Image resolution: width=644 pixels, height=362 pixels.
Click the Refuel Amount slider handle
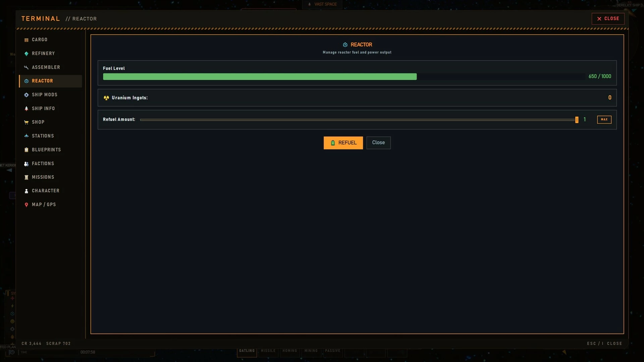tap(577, 120)
